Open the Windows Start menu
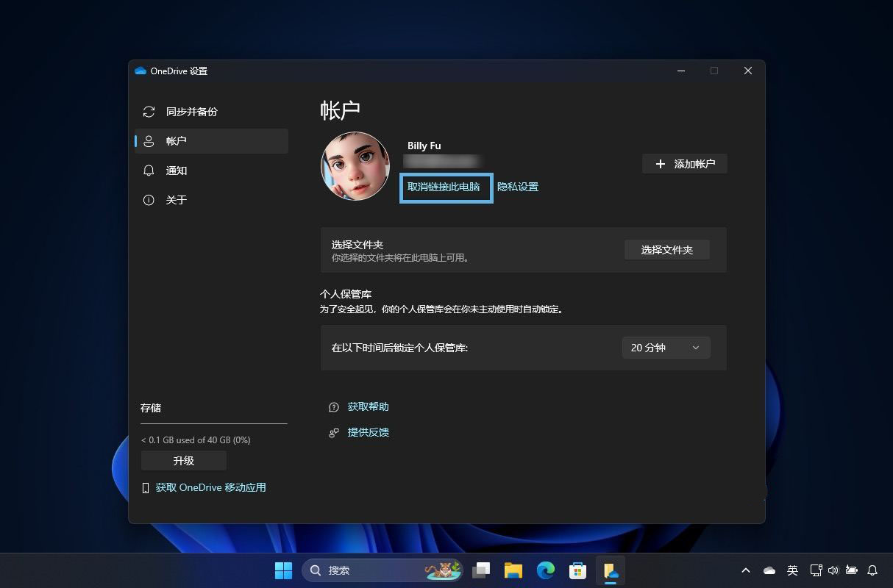The width and height of the screenshot is (893, 588). 283,570
